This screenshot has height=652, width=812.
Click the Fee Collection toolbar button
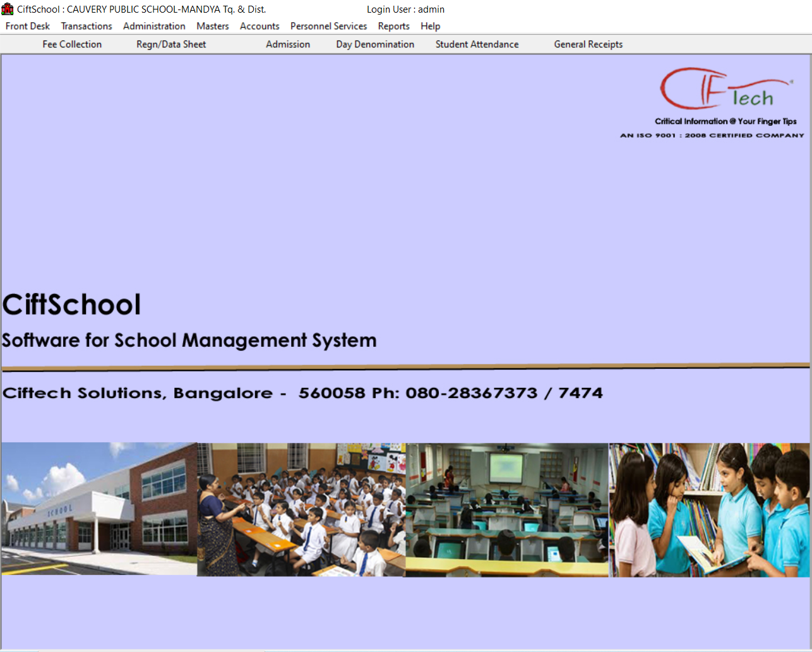72,44
